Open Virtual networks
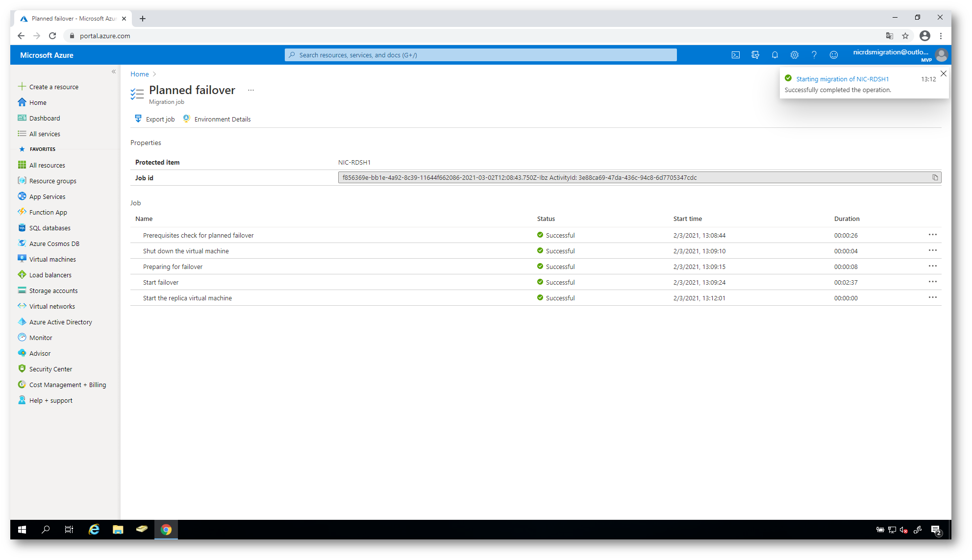This screenshot has height=560, width=972. coord(46,306)
